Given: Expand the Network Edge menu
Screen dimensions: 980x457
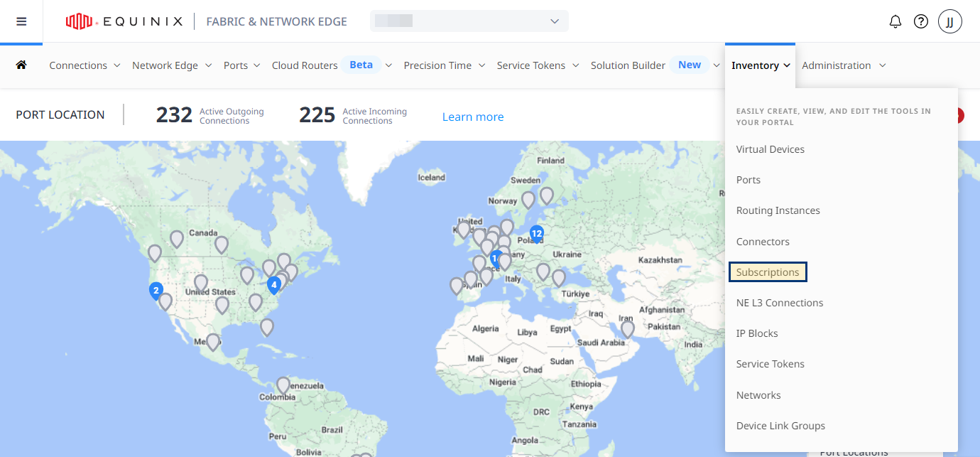Looking at the screenshot, I should click(172, 65).
